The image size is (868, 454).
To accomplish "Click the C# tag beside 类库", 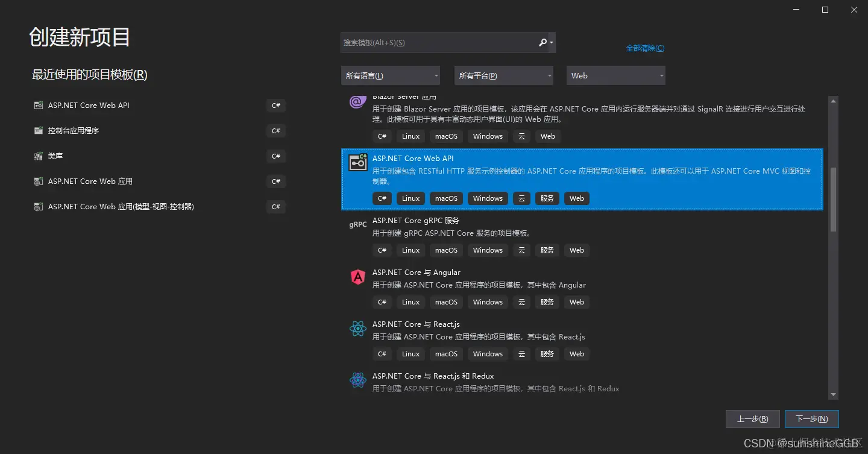I will coord(276,156).
